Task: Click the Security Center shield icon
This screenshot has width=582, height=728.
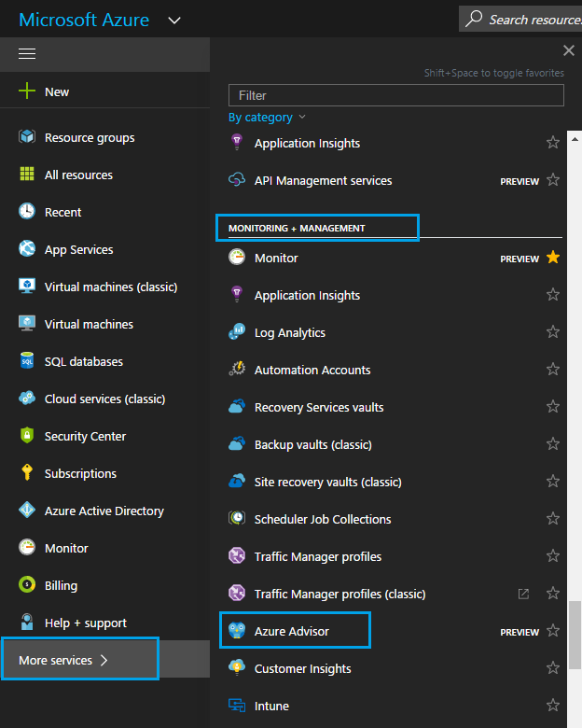Action: pyautogui.click(x=27, y=436)
